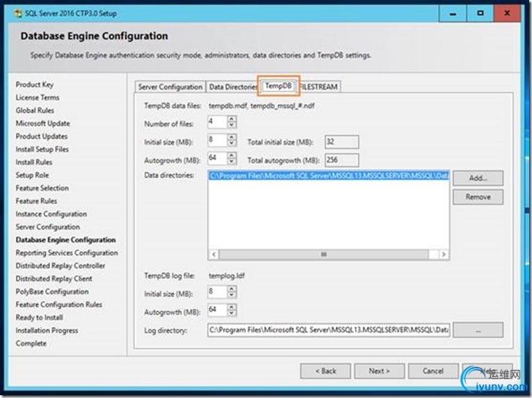Click the Complete step
This screenshot has width=532, height=398.
31,343
